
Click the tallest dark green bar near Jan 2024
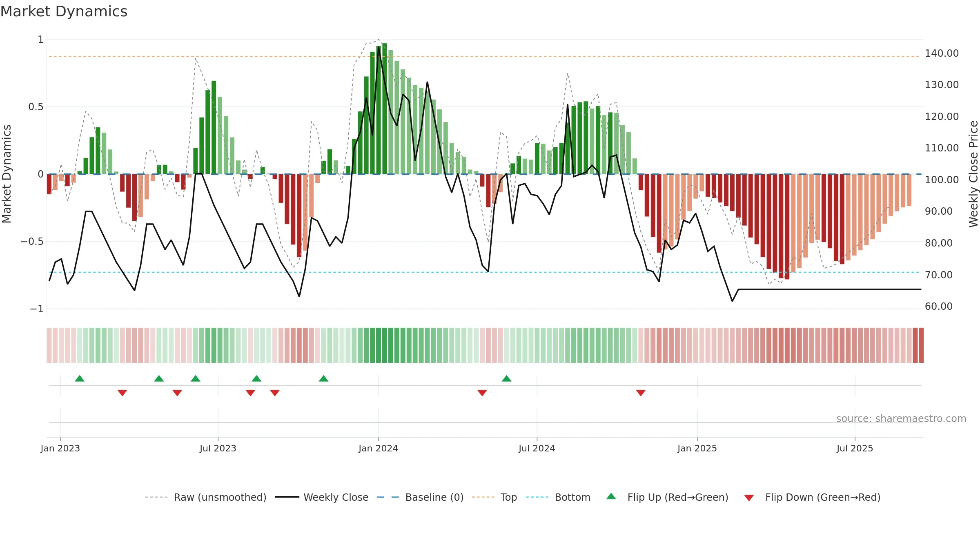tap(385, 109)
